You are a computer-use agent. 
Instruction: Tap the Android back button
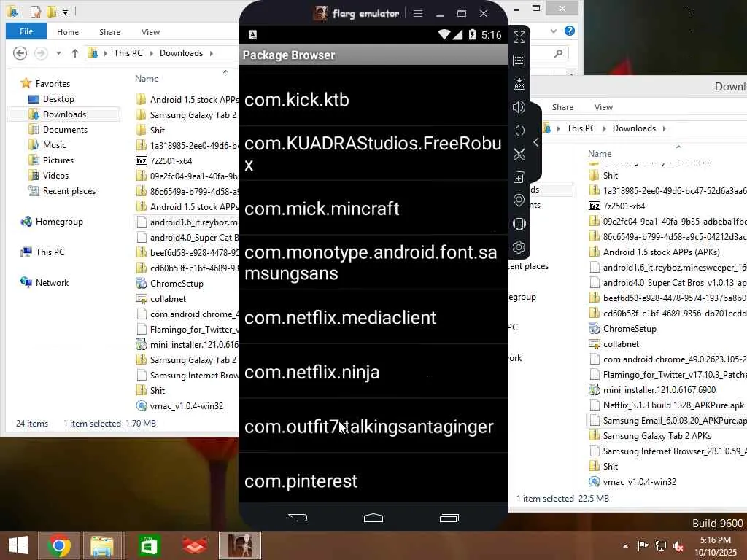(298, 518)
